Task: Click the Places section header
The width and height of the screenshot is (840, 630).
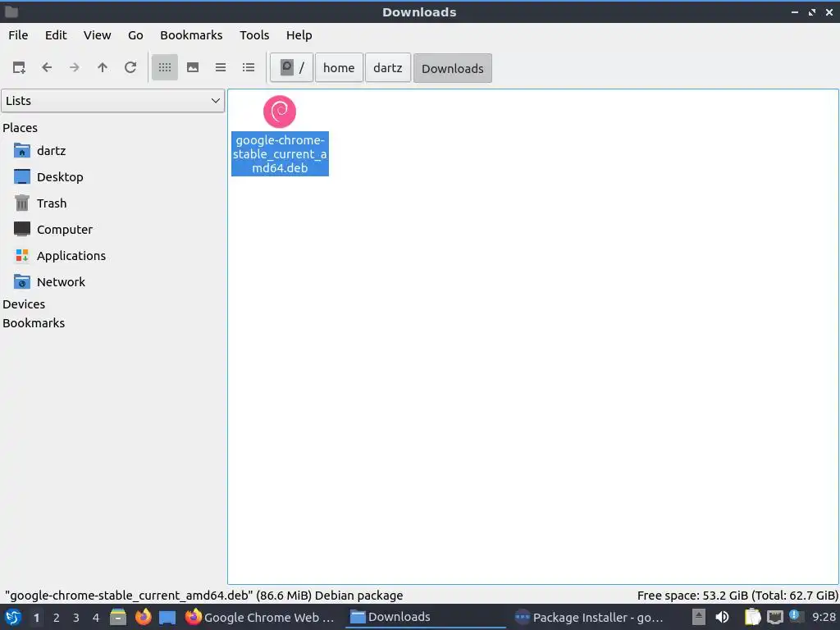Action: [21, 127]
